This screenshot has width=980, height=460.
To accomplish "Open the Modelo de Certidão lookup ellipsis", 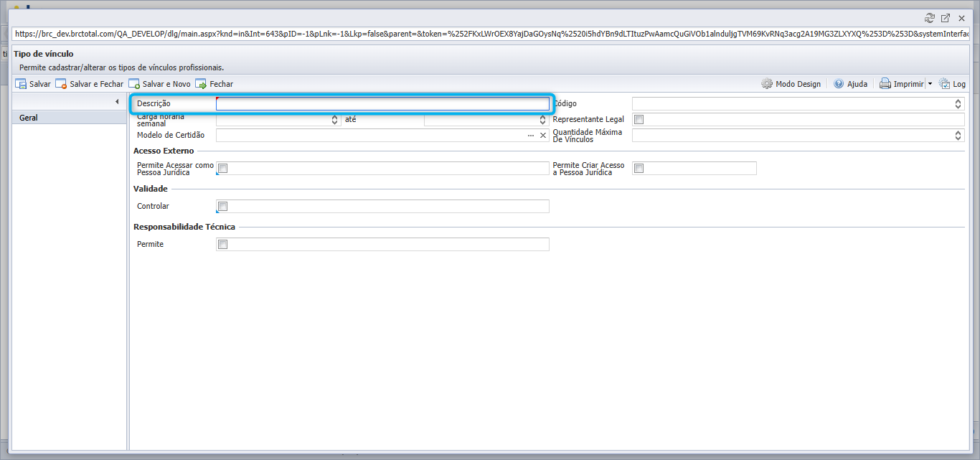I will coord(531,136).
